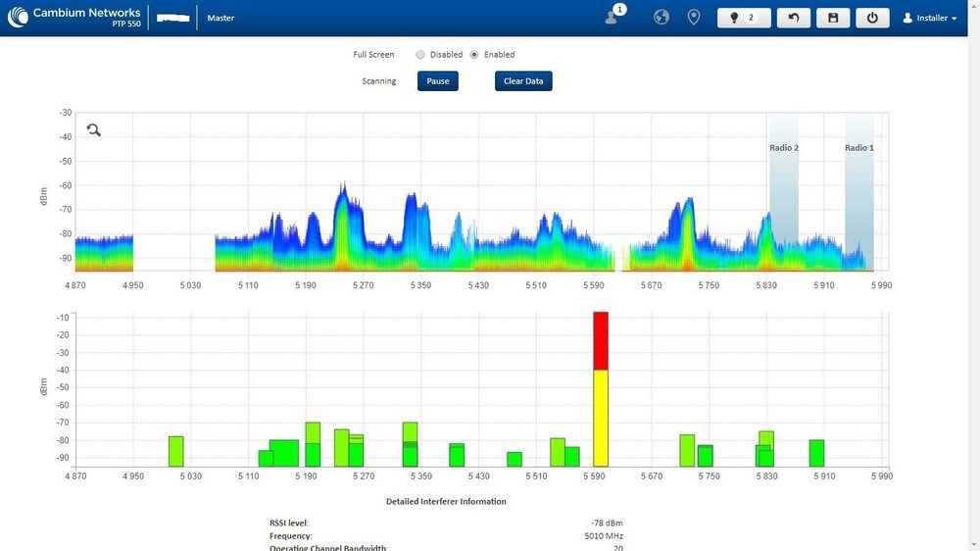Click the undo changes arrow icon
The width and height of the screenshot is (980, 551).
click(x=793, y=18)
